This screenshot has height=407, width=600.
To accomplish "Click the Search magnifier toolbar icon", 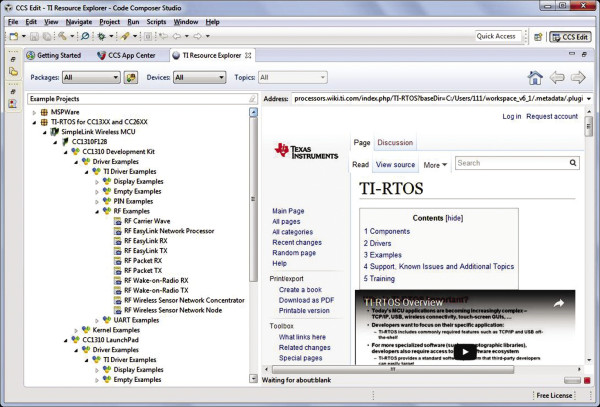I will click(85, 36).
